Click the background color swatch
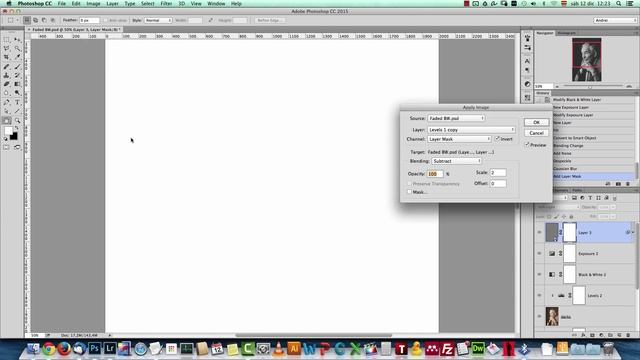This screenshot has width=640, height=360. point(15,137)
